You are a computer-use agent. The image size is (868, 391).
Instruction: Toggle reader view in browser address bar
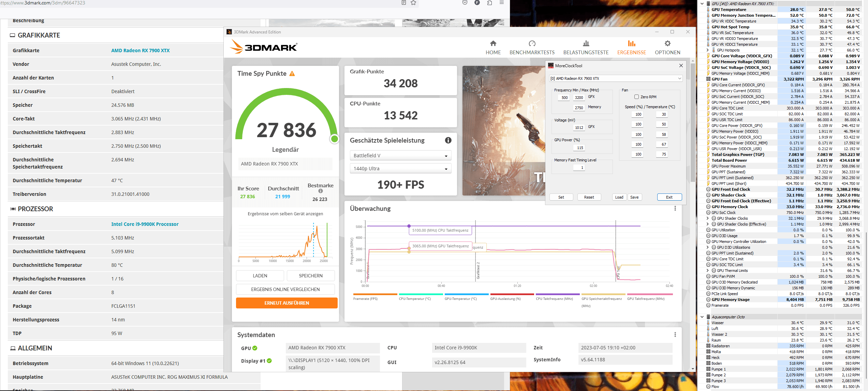click(404, 3)
